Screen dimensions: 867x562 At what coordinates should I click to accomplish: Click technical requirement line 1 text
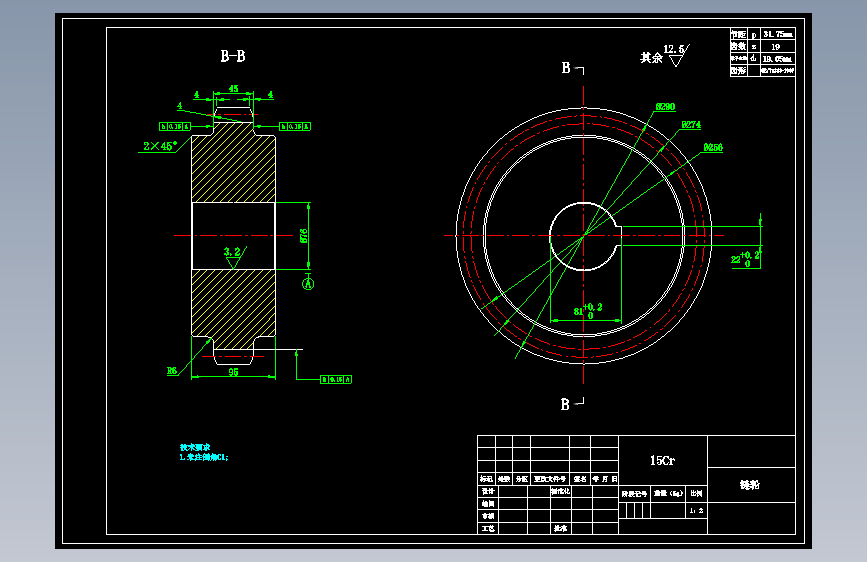(203, 457)
